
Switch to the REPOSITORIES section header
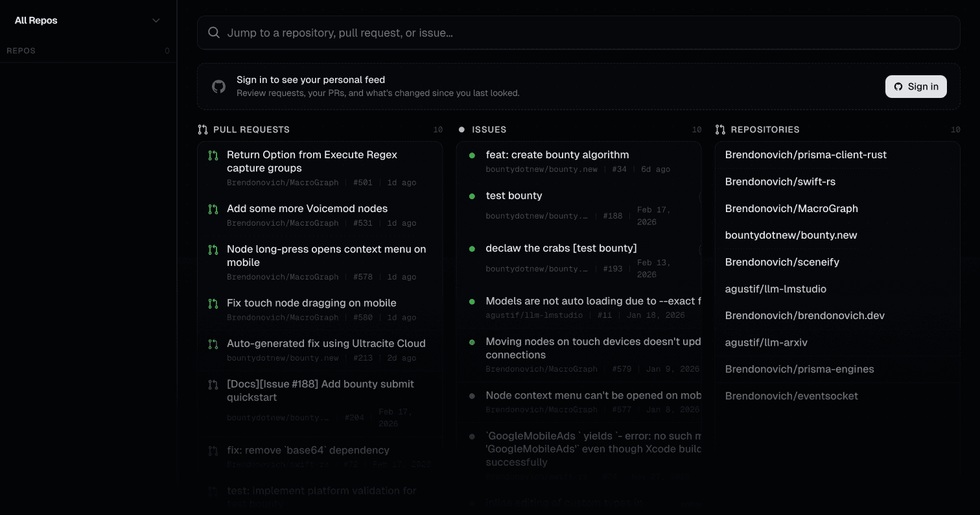click(x=765, y=130)
